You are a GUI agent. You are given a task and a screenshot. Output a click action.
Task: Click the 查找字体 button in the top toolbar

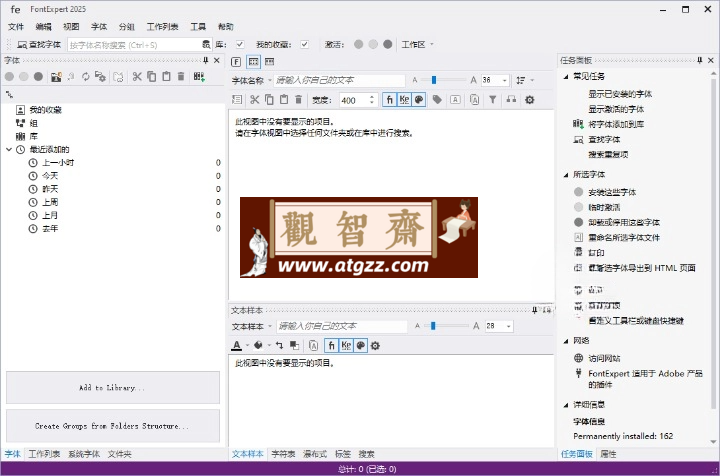[39, 45]
